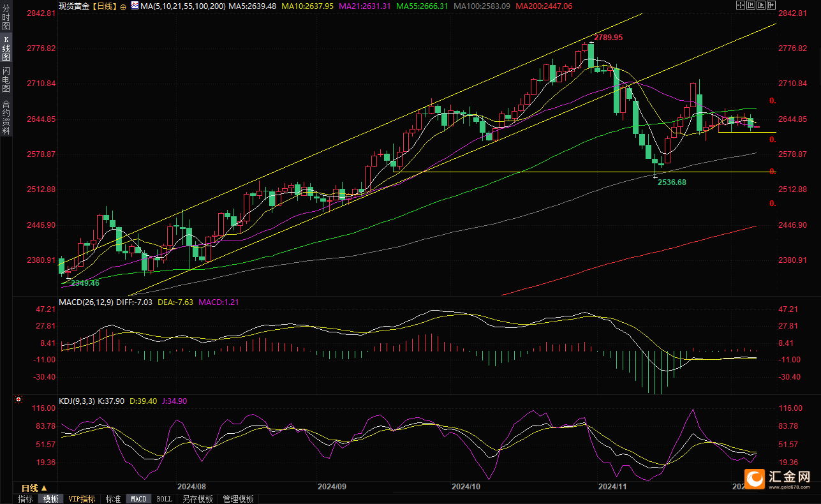This screenshot has width=821, height=504.
Task: Select the 模板 template tab
Action: pyautogui.click(x=51, y=499)
